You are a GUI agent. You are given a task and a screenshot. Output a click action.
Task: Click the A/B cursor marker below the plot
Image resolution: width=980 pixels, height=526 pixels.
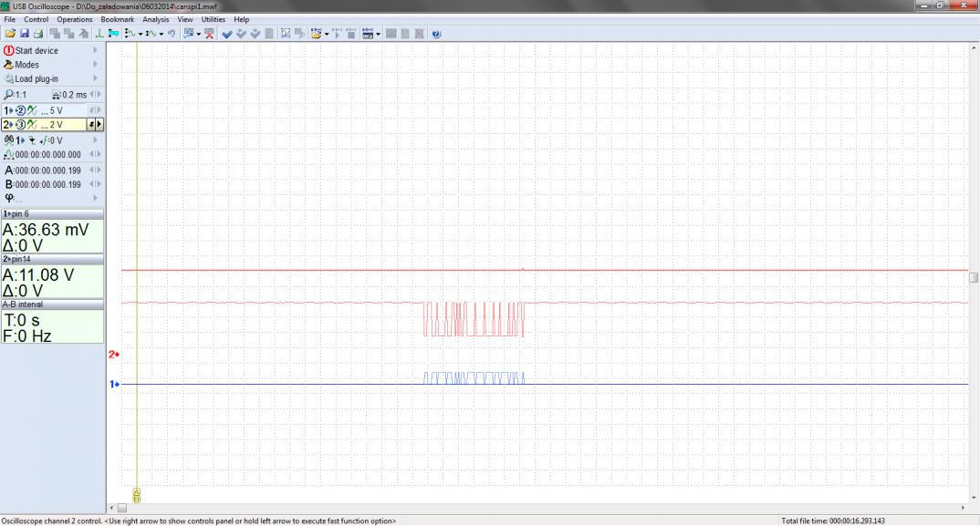(x=137, y=495)
